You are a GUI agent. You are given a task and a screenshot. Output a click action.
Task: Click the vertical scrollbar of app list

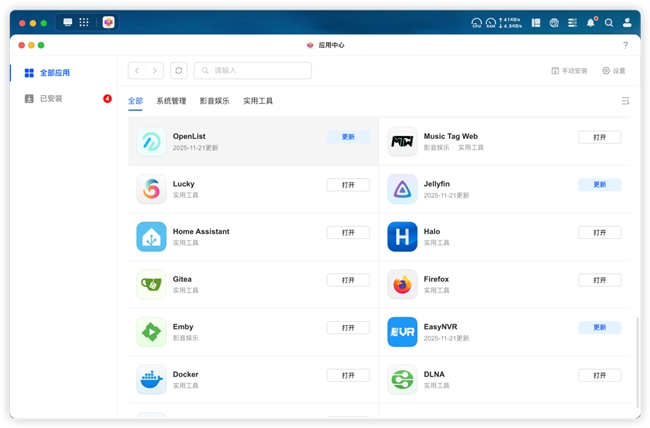click(638, 362)
